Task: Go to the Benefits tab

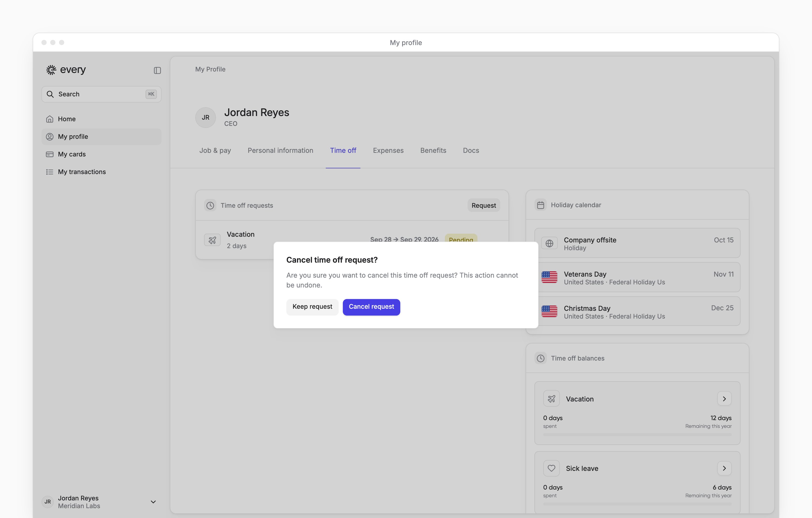Action: pos(433,150)
